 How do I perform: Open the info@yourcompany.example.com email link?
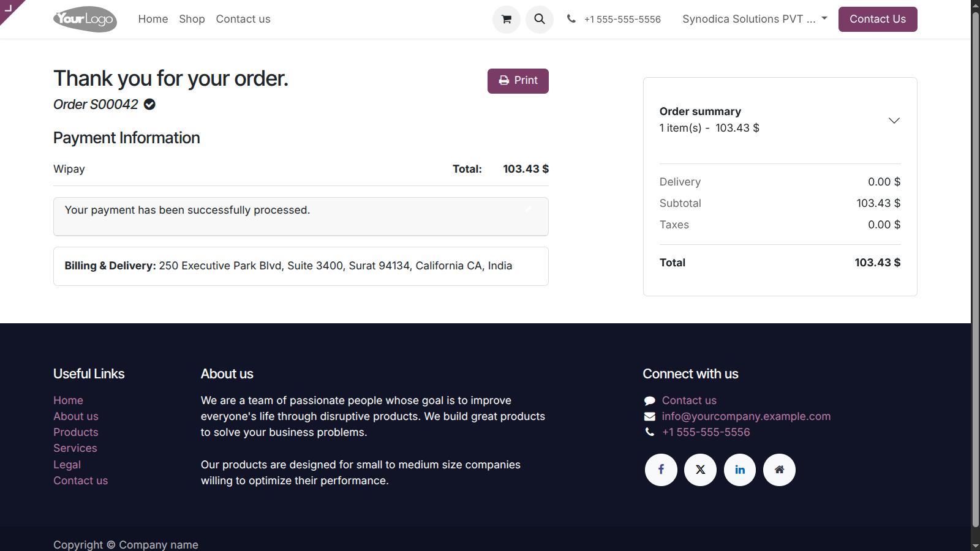tap(746, 416)
